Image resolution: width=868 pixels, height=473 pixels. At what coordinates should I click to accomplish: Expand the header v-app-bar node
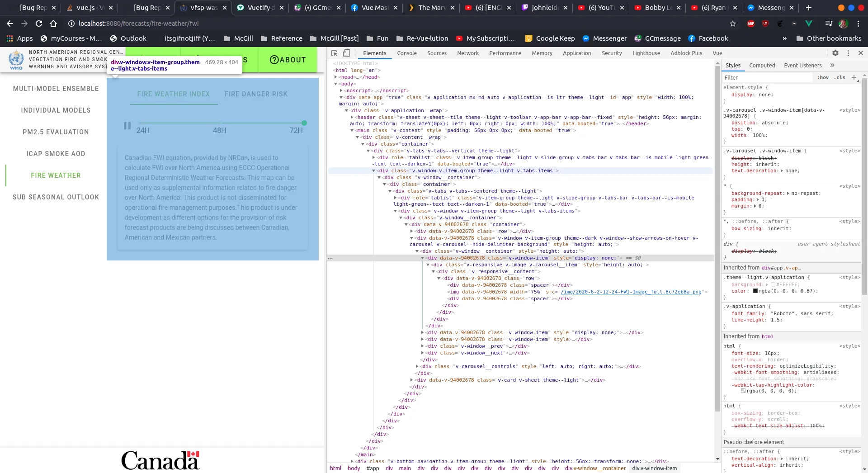(x=352, y=117)
